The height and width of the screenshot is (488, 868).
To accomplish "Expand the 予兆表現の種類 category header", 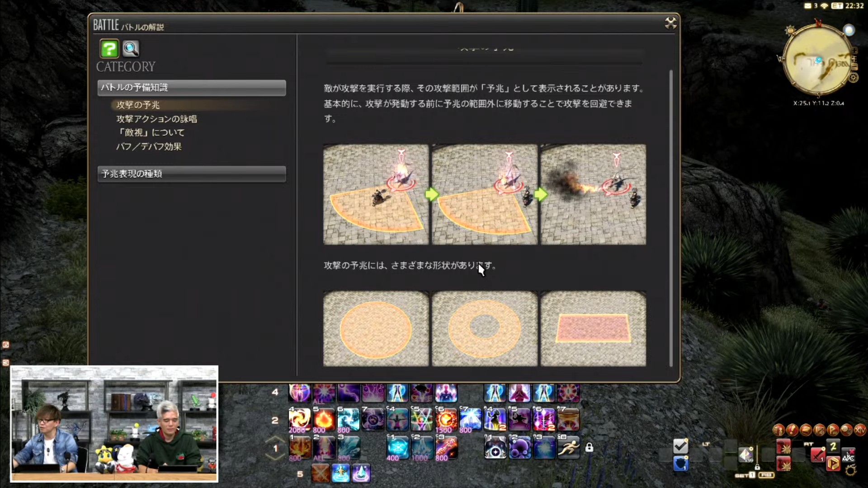I will point(192,174).
